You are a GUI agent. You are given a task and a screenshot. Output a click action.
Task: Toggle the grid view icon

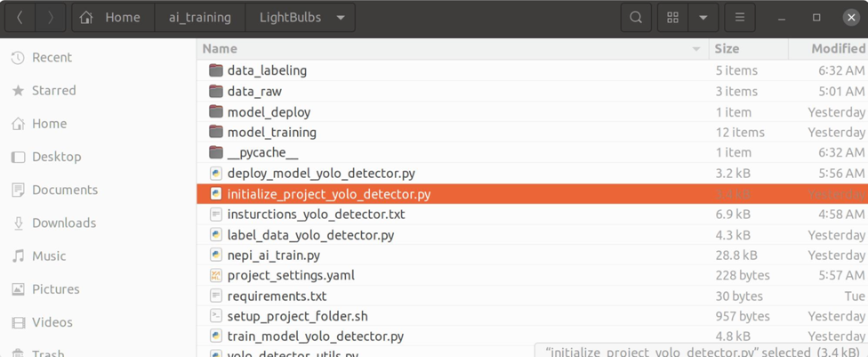672,18
